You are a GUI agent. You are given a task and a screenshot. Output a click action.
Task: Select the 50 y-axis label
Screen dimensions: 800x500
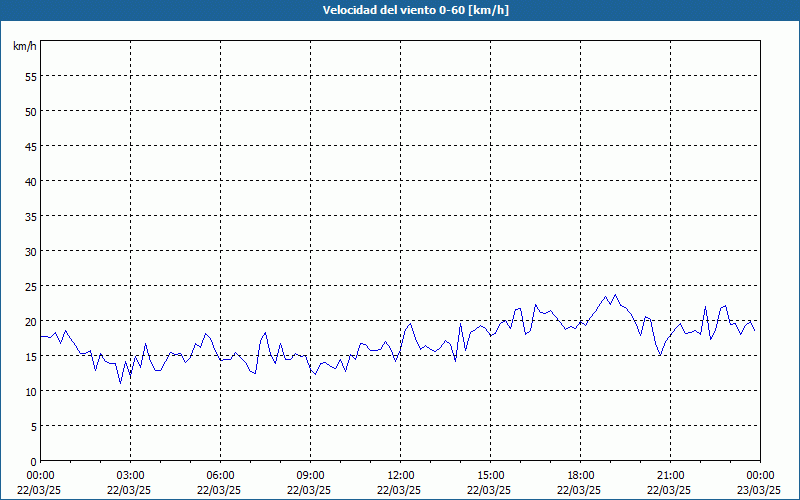click(x=31, y=112)
